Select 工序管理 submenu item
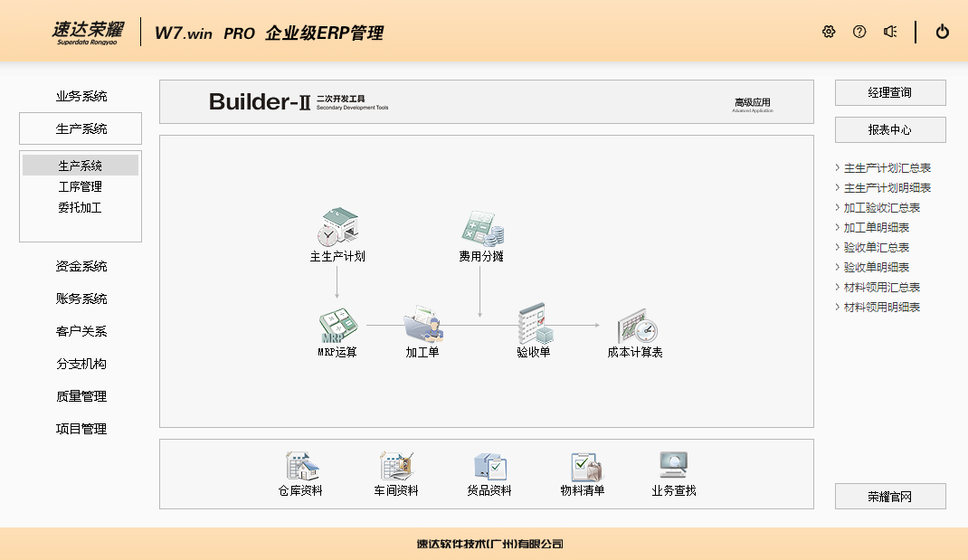Viewport: 968px width, 560px height. pos(81,186)
